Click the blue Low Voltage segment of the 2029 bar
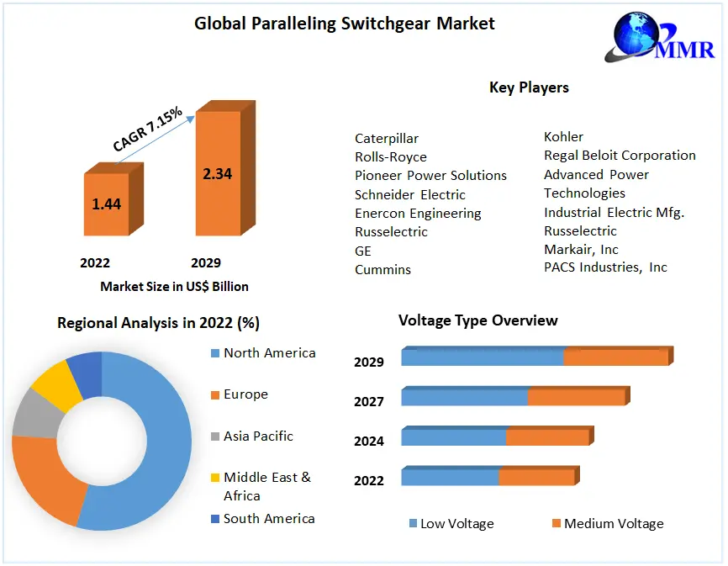The height and width of the screenshot is (566, 728). tap(481, 357)
